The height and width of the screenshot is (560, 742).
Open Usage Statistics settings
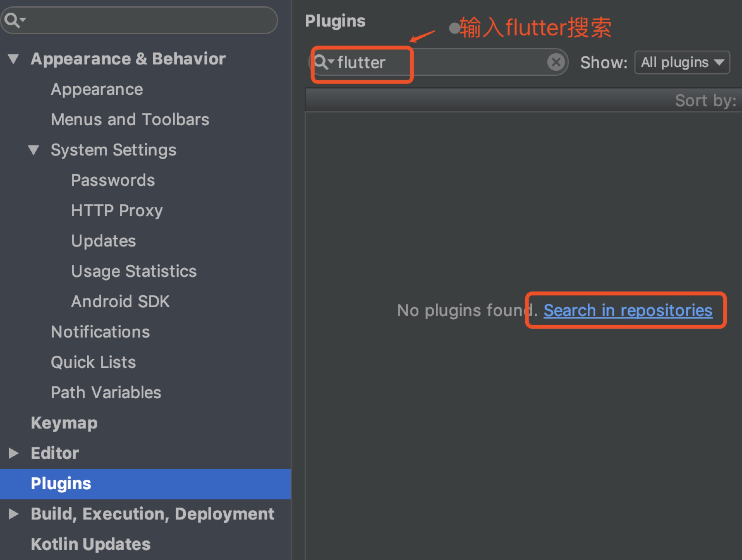coord(133,271)
